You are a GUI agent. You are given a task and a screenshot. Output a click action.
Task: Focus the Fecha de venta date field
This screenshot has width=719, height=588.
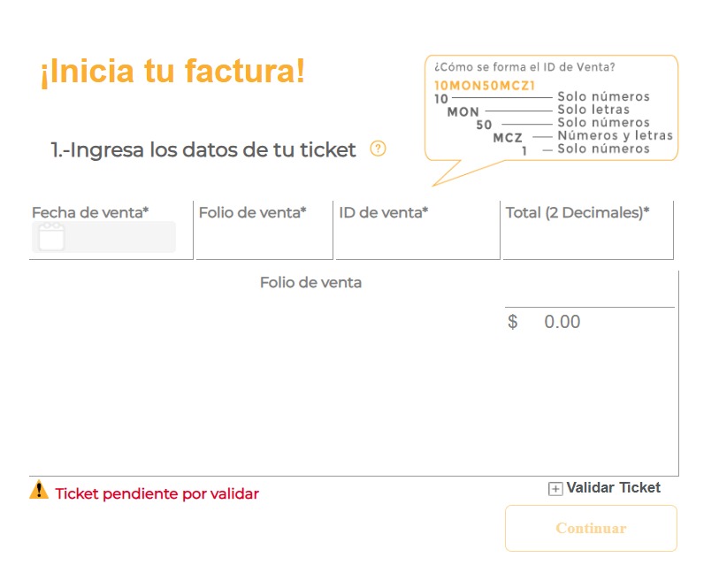point(103,237)
